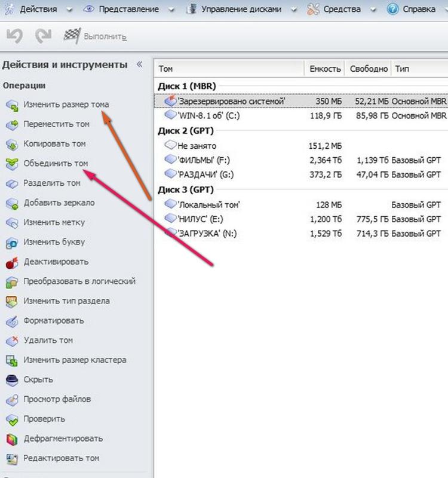Click the Convert to logical icon
Screen dimensions: 448x478
[12, 282]
